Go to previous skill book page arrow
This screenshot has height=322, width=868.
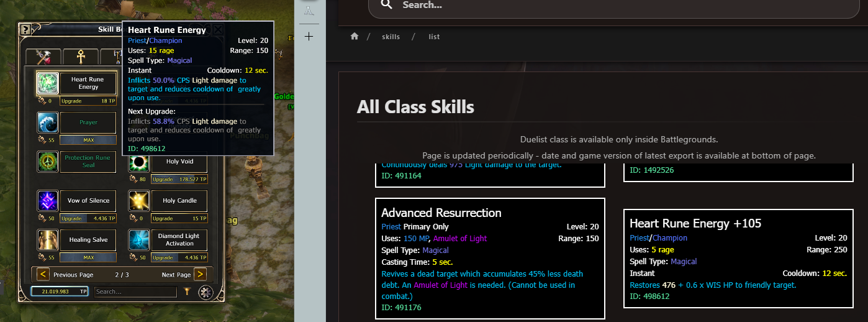point(43,274)
